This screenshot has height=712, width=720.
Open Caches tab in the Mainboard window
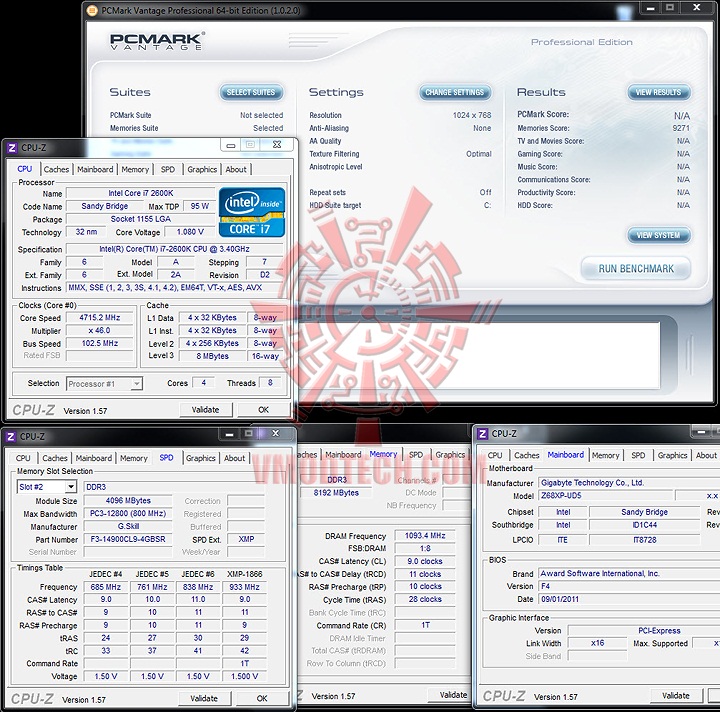click(527, 455)
